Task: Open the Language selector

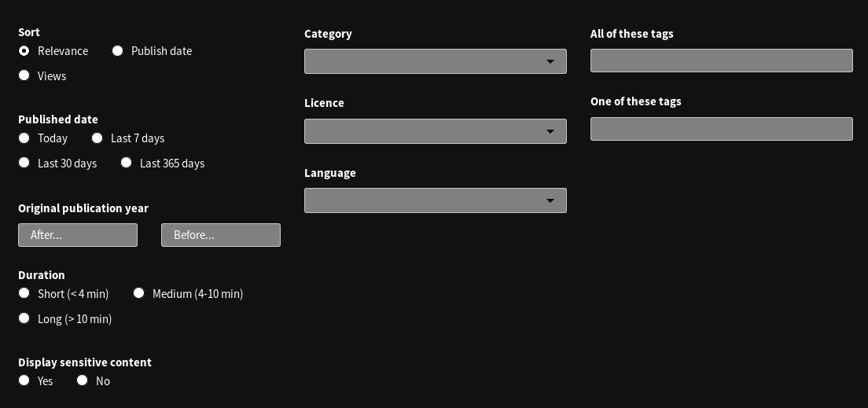Action: coord(435,200)
